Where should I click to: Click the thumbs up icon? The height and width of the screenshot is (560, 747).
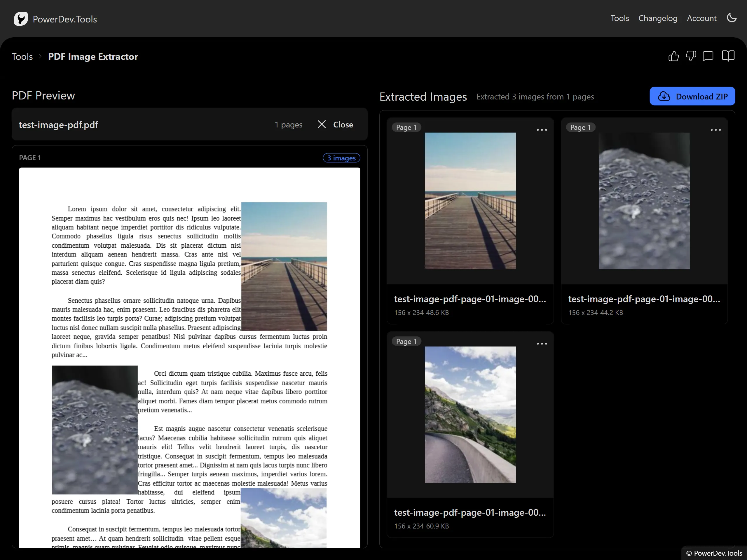[673, 56]
